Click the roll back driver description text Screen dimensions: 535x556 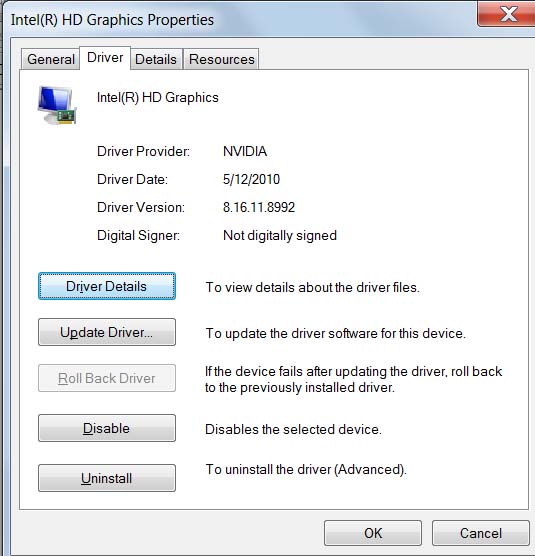pos(353,379)
